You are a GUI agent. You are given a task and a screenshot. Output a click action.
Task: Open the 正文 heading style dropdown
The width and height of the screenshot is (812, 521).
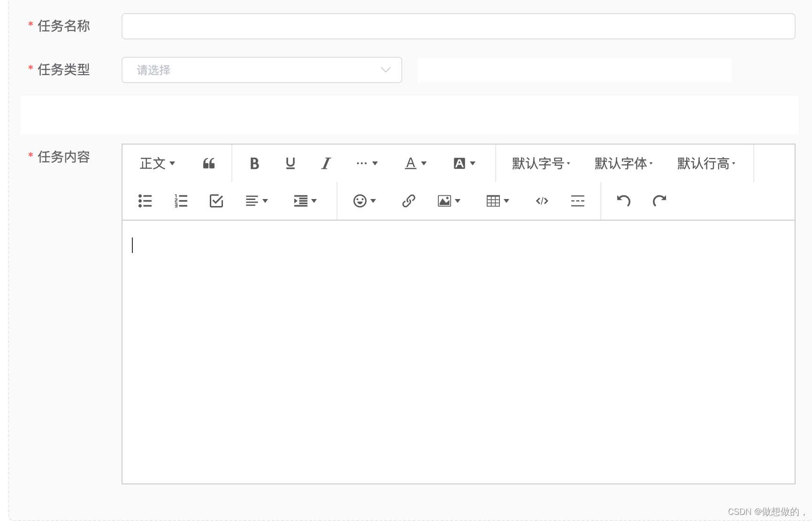(x=157, y=163)
